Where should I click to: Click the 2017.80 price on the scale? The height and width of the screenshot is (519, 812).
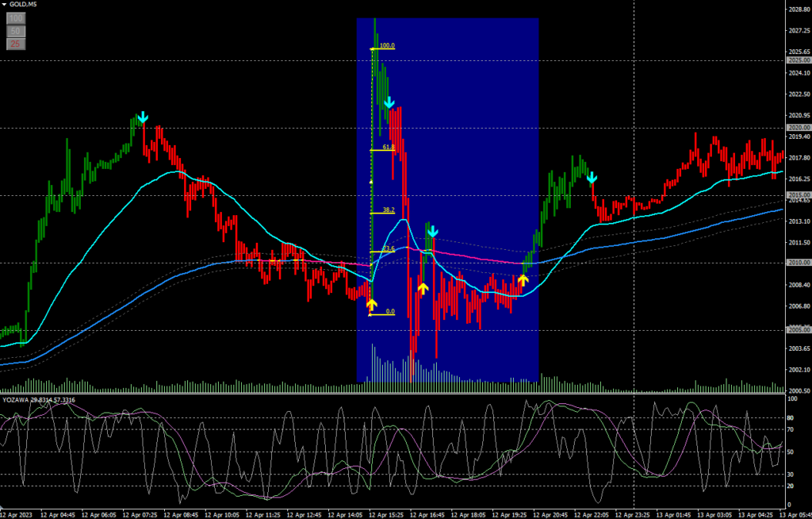coord(799,158)
